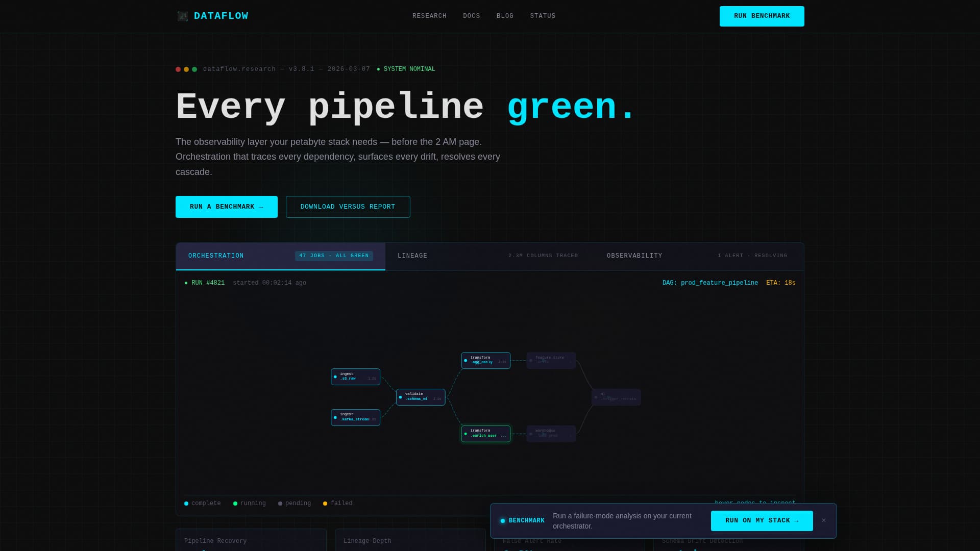Click the Pipeline Recovery card title
980x551 pixels.
pyautogui.click(x=215, y=541)
